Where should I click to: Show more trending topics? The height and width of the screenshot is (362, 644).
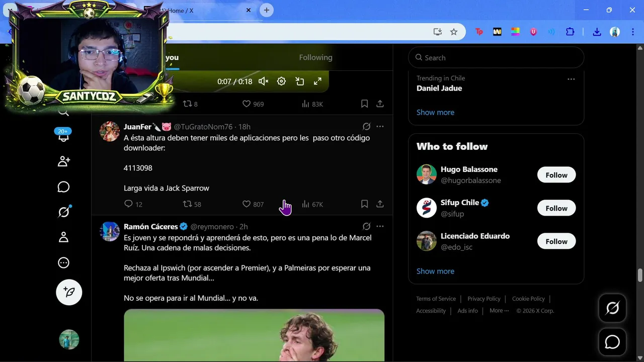[x=435, y=112]
